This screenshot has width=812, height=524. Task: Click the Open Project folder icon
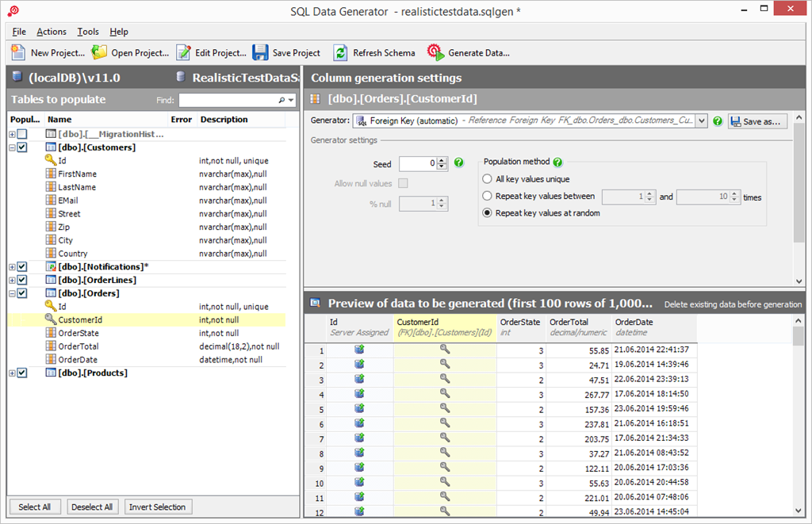coord(99,52)
